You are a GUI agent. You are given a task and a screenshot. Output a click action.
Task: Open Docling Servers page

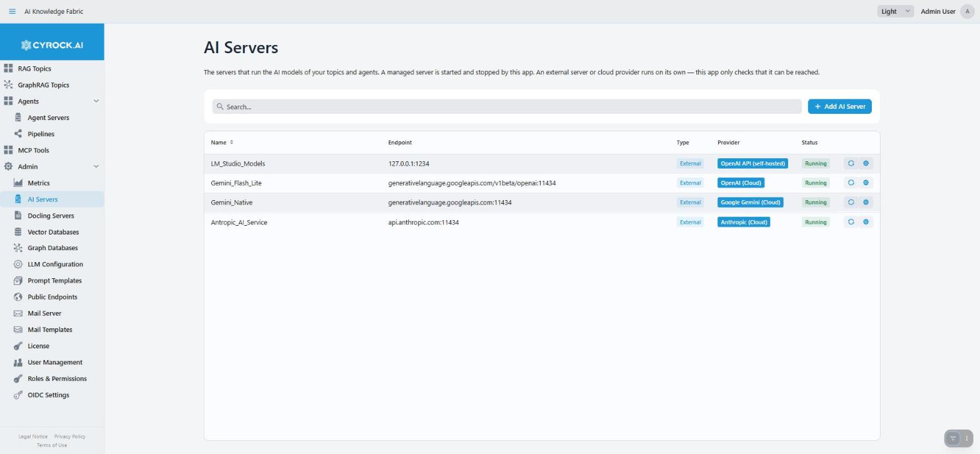point(52,215)
